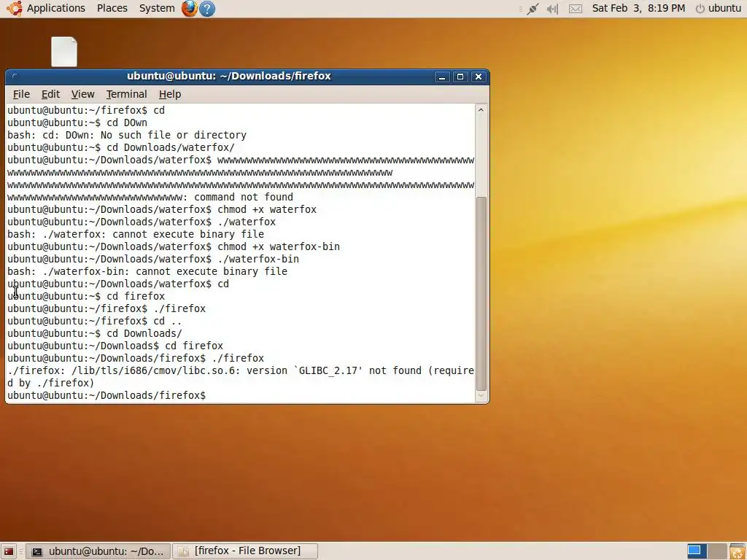Select the blank file icon on desktop
Screen dimensions: 747x560
pyautogui.click(x=64, y=52)
